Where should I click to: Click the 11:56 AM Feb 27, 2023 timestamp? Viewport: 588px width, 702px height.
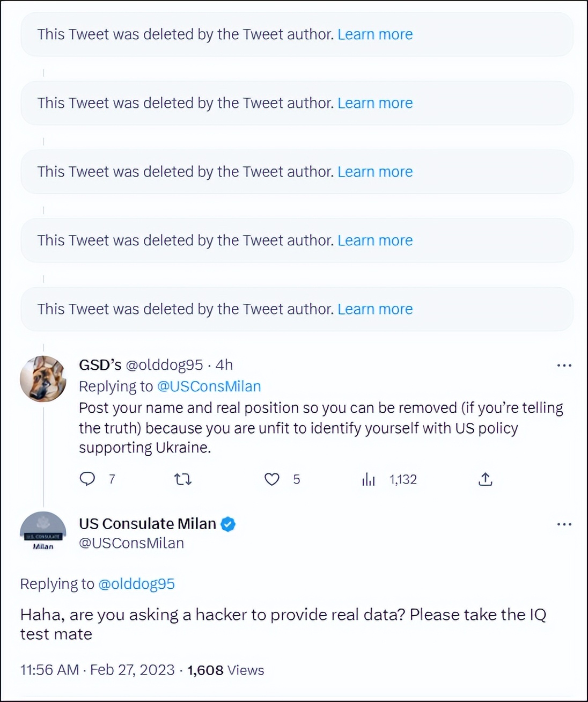97,670
